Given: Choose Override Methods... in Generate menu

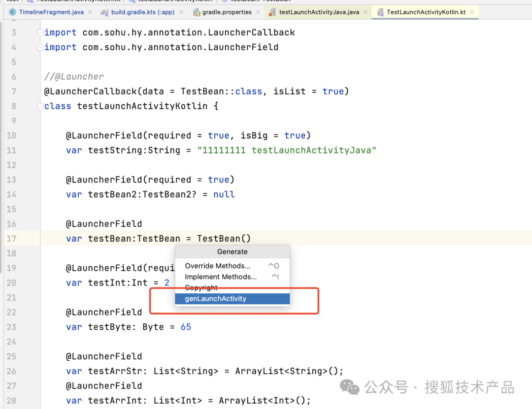Looking at the screenshot, I should pos(233,266).
